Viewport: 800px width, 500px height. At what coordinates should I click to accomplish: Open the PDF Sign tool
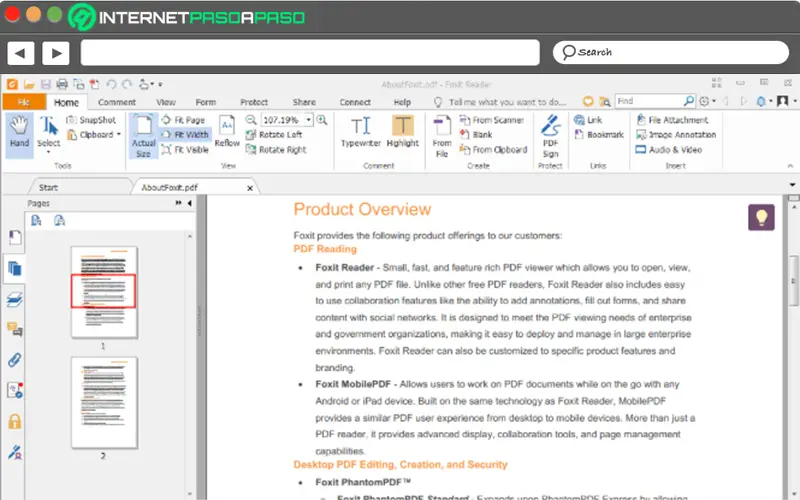pyautogui.click(x=550, y=134)
